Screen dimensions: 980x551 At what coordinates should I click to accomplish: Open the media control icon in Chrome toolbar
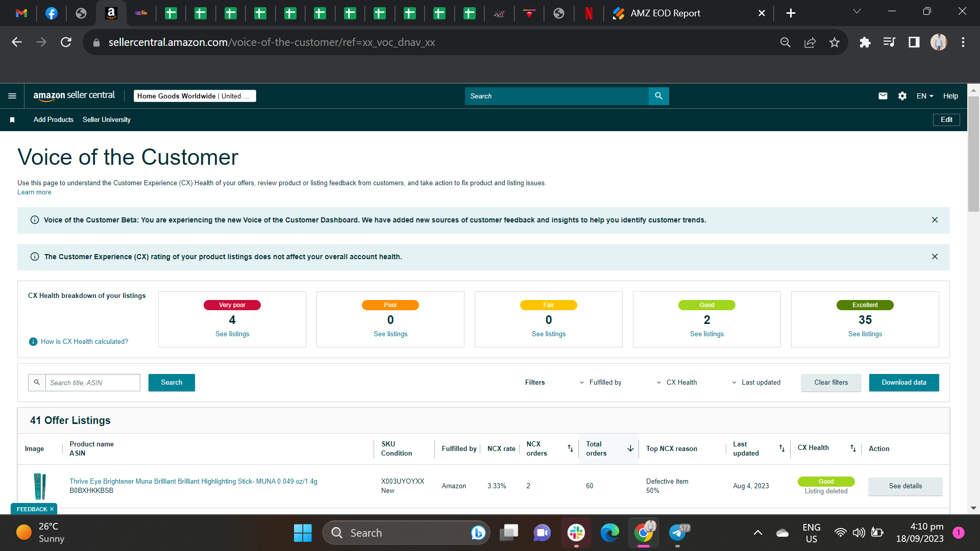[x=890, y=42]
